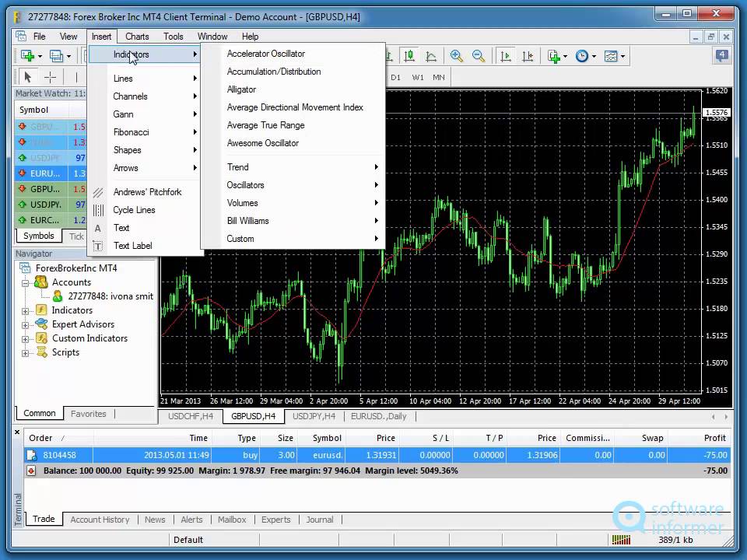747x560 pixels.
Task: Open the Account History tab
Action: click(x=100, y=520)
